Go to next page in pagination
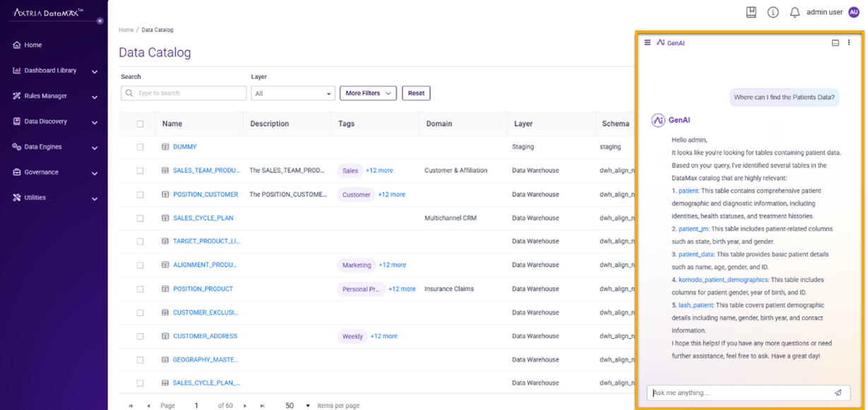The image size is (868, 410). pos(245,406)
